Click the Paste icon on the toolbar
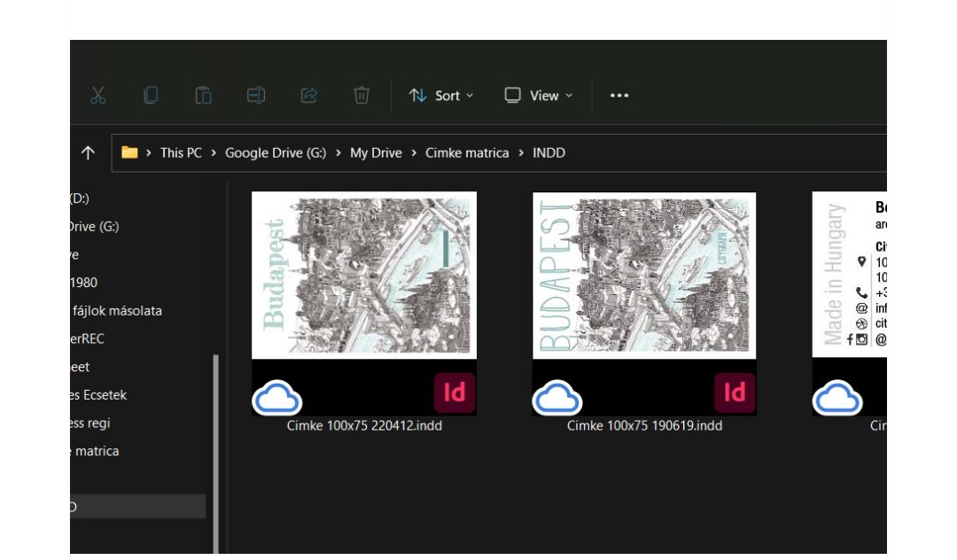 [204, 95]
